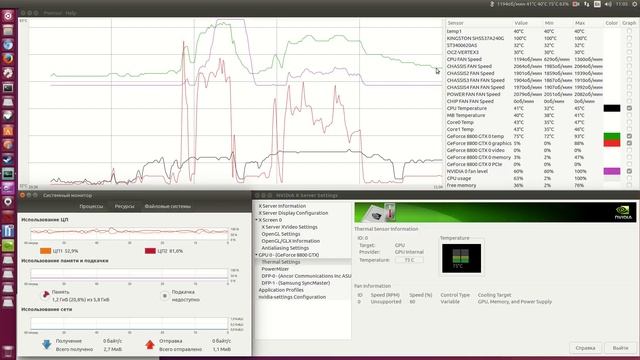Open the keyboard layout indicator

click(x=597, y=4)
